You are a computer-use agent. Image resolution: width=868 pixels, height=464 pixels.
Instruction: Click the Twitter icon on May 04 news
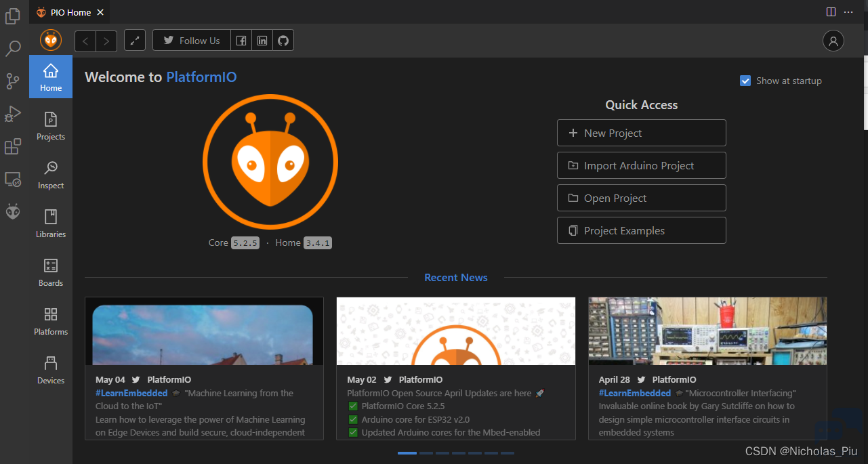click(x=136, y=380)
